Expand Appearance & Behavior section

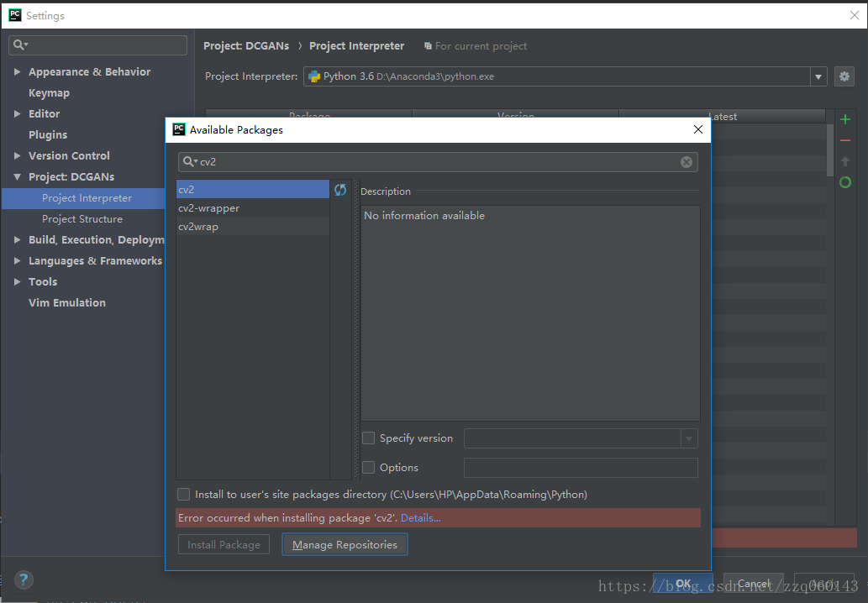17,72
